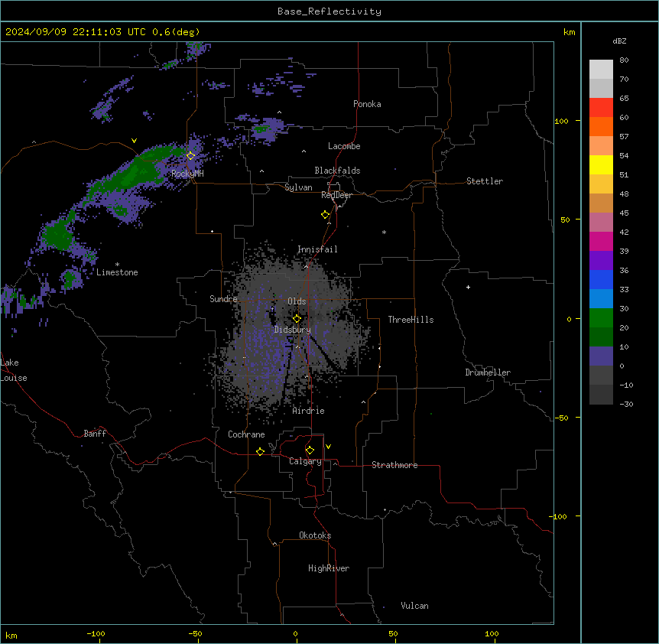Click the Olds town label

pyautogui.click(x=297, y=301)
